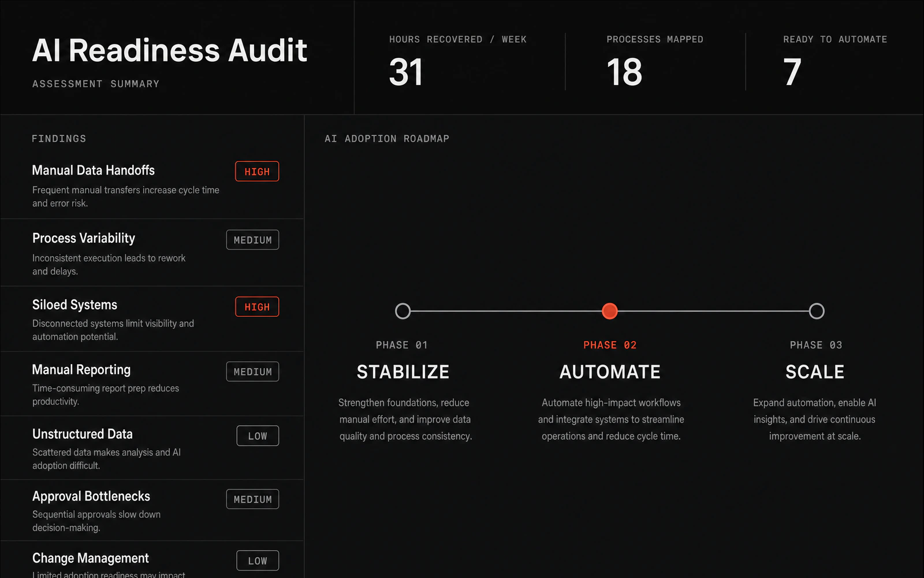Open the Change Management finding

pyautogui.click(x=152, y=560)
